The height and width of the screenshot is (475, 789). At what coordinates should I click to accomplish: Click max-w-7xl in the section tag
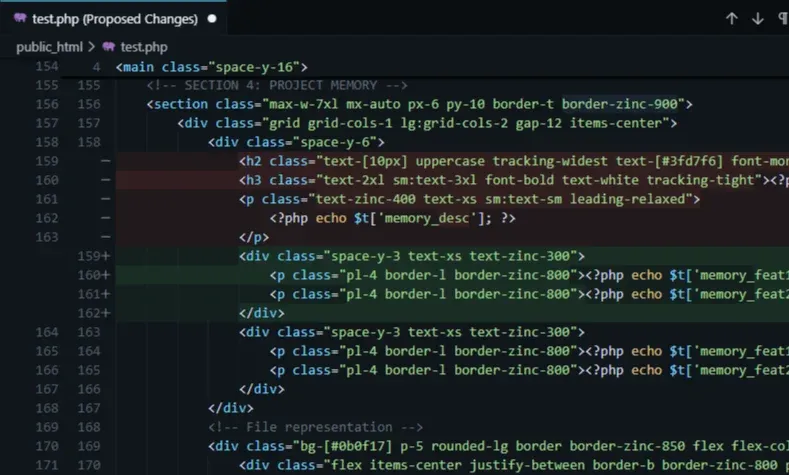[x=303, y=104]
